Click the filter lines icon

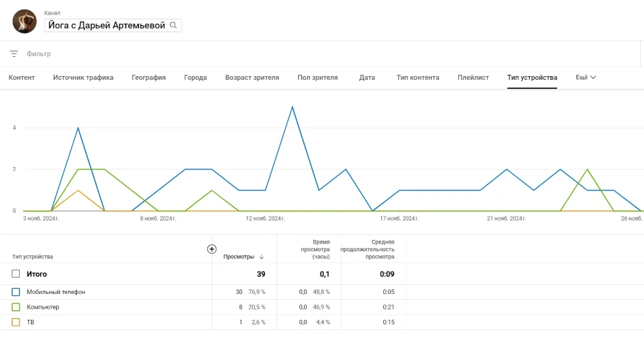coord(14,54)
